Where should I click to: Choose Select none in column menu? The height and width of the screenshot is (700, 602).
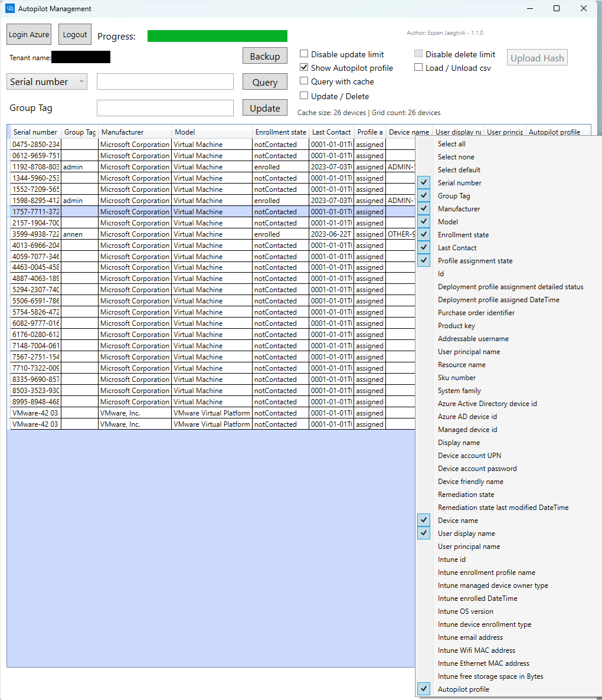point(456,156)
